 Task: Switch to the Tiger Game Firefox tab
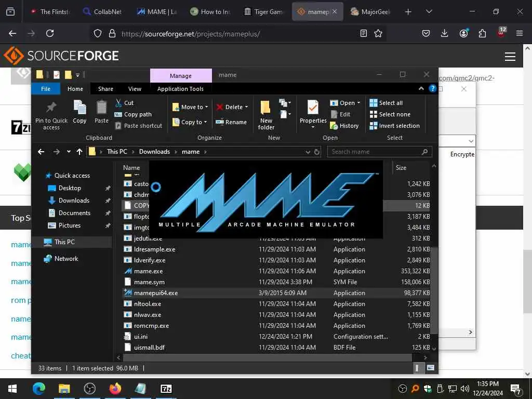pyautogui.click(x=264, y=11)
